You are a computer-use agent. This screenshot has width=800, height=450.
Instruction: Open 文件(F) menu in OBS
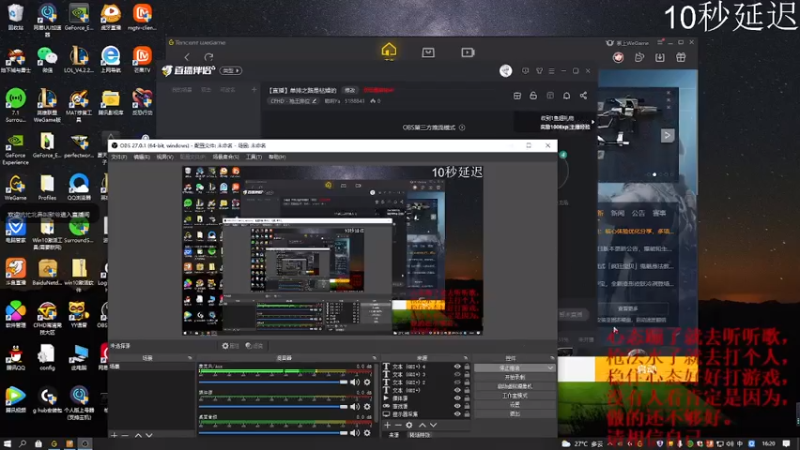[x=119, y=157]
